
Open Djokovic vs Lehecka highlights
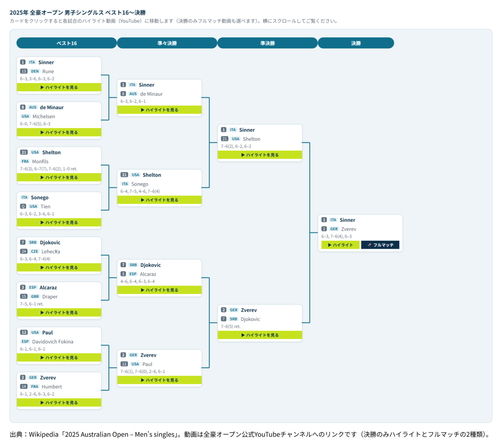(x=59, y=268)
